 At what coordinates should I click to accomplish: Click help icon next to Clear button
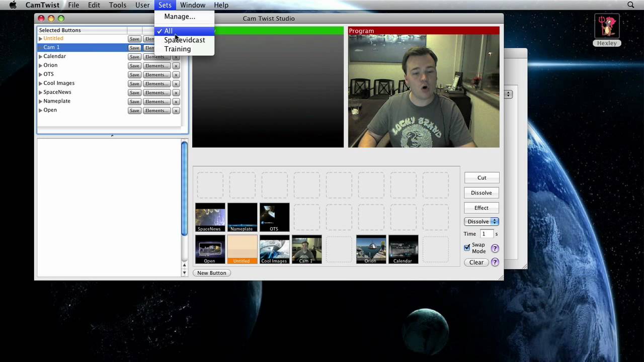pos(495,262)
